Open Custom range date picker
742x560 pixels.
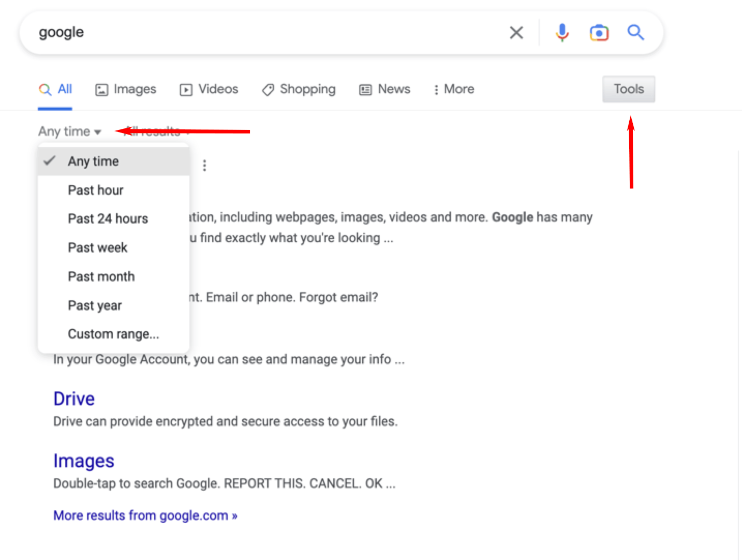click(113, 334)
